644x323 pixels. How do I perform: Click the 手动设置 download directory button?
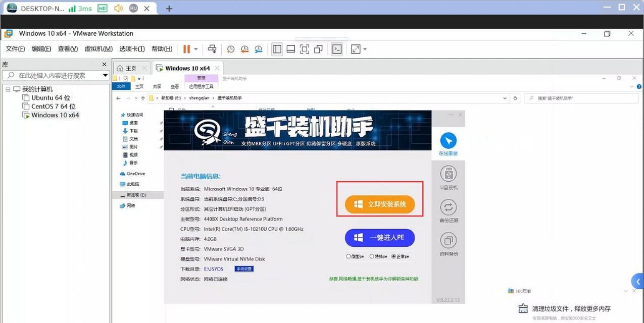[x=244, y=269]
